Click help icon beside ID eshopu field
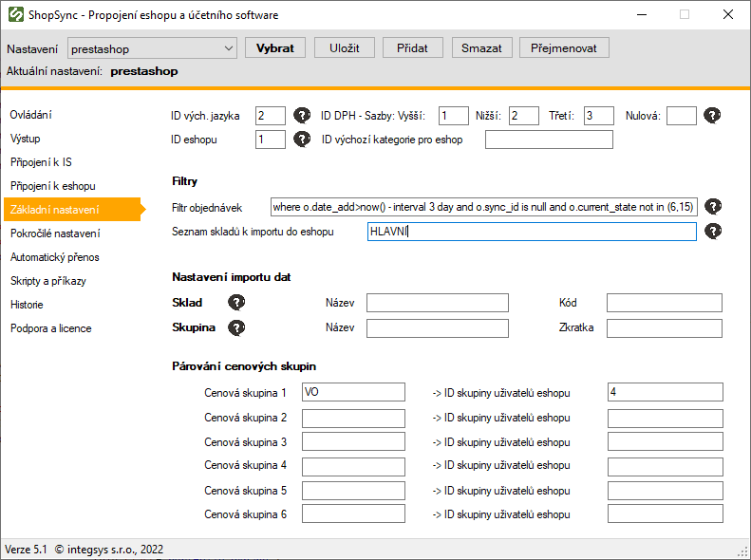The image size is (751, 560). 302,140
